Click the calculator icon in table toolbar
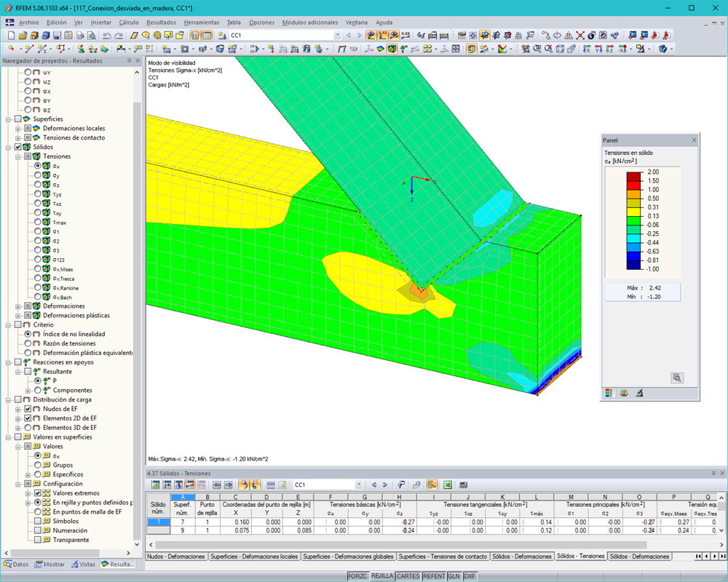 [463, 485]
